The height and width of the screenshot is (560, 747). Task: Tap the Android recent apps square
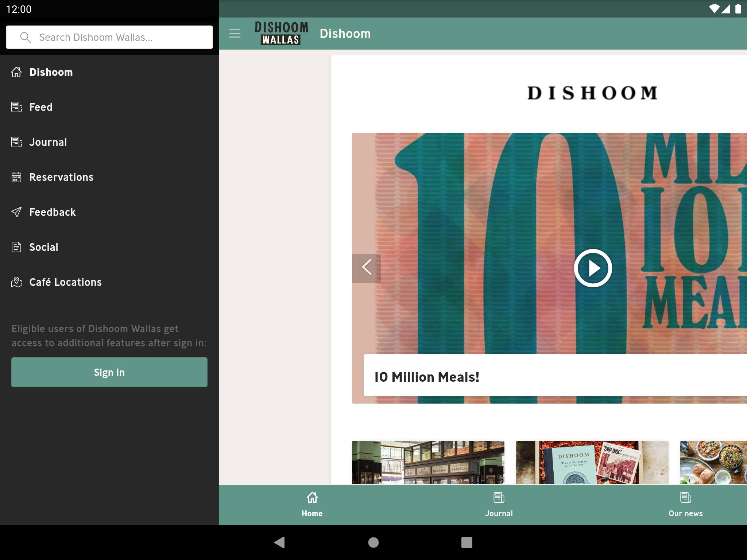[x=467, y=542]
